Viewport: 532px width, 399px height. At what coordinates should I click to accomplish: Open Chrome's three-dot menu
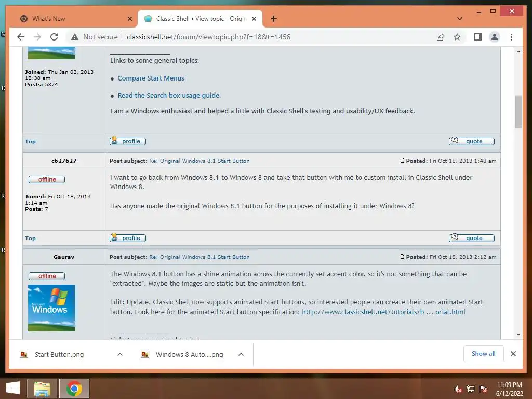click(511, 37)
